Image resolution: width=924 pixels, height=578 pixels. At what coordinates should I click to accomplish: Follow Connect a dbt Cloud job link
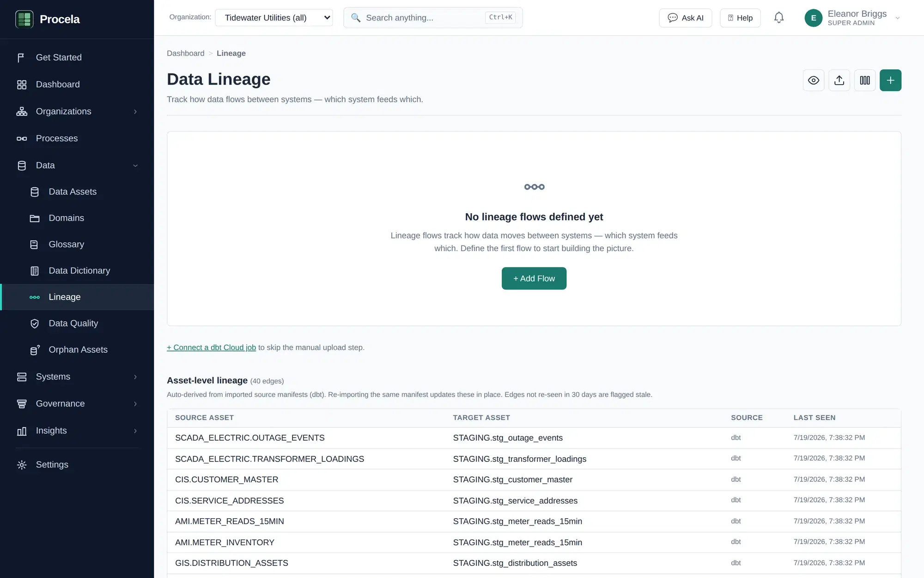[211, 347]
